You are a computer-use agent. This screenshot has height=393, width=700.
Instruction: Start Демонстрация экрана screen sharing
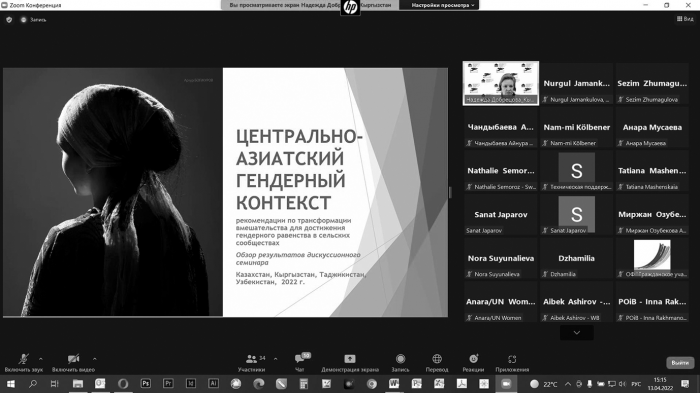(350, 363)
